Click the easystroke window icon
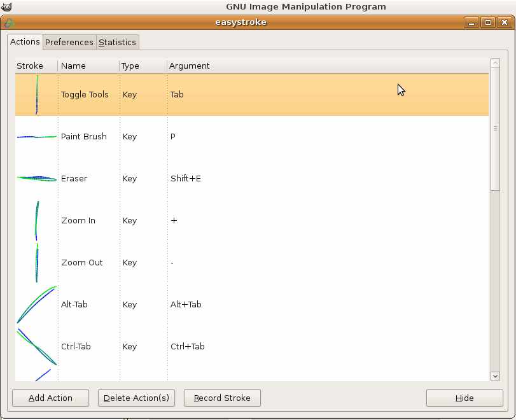The image size is (516, 420). pyautogui.click(x=9, y=23)
